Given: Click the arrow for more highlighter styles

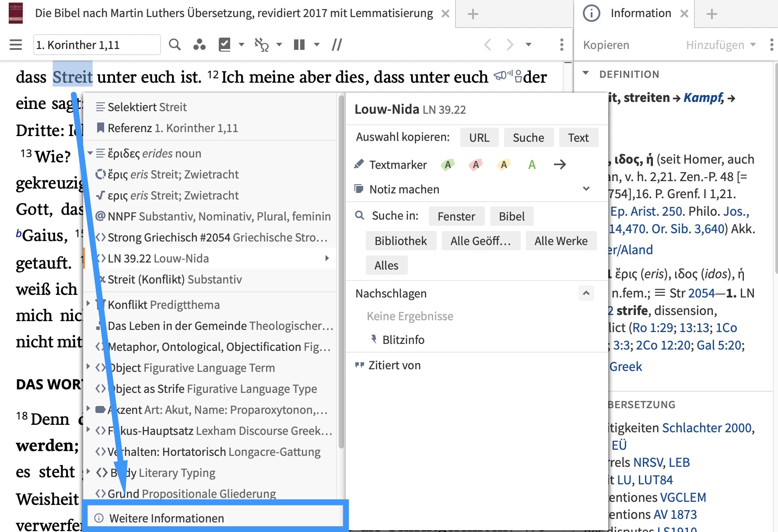Looking at the screenshot, I should [x=560, y=164].
